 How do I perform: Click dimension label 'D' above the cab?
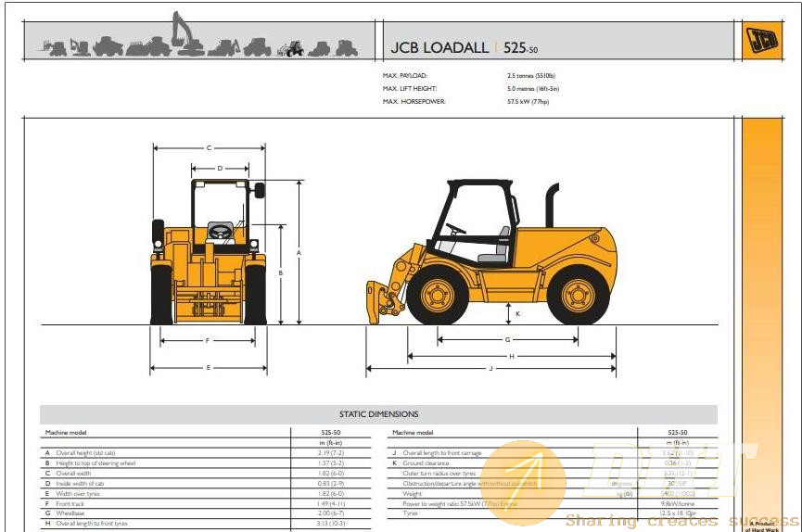point(220,169)
